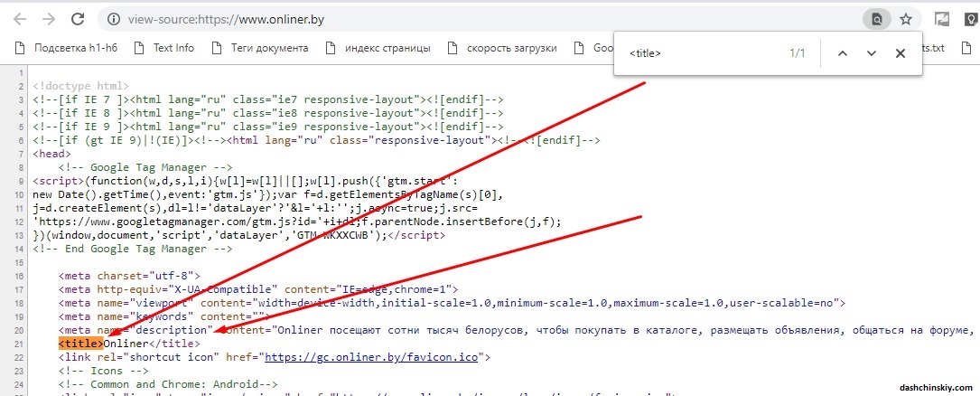Click line number 21 in source gutter
The width and height of the screenshot is (980, 396).
click(20, 344)
